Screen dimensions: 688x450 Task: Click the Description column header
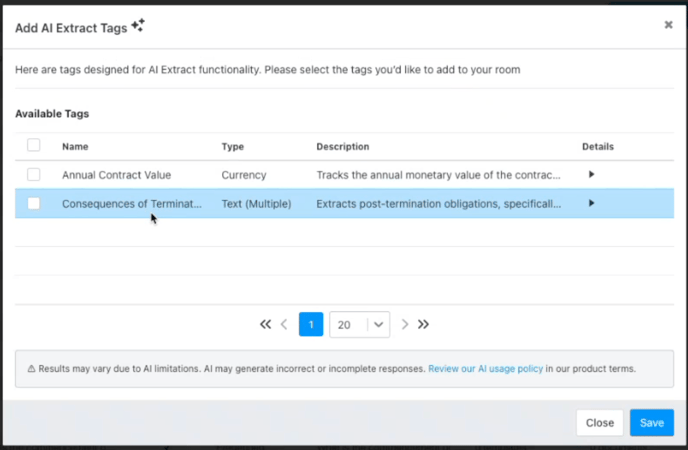(342, 146)
